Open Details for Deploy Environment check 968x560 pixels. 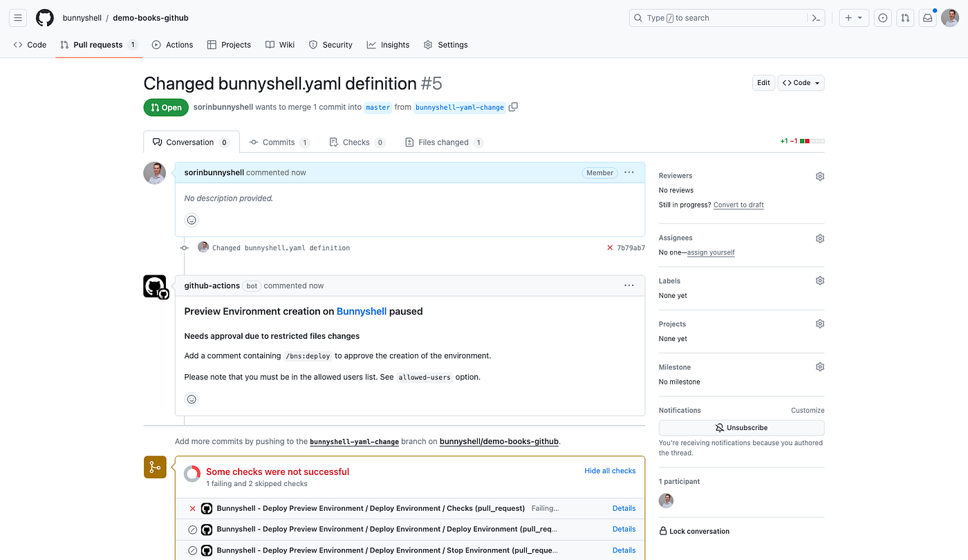(624, 530)
